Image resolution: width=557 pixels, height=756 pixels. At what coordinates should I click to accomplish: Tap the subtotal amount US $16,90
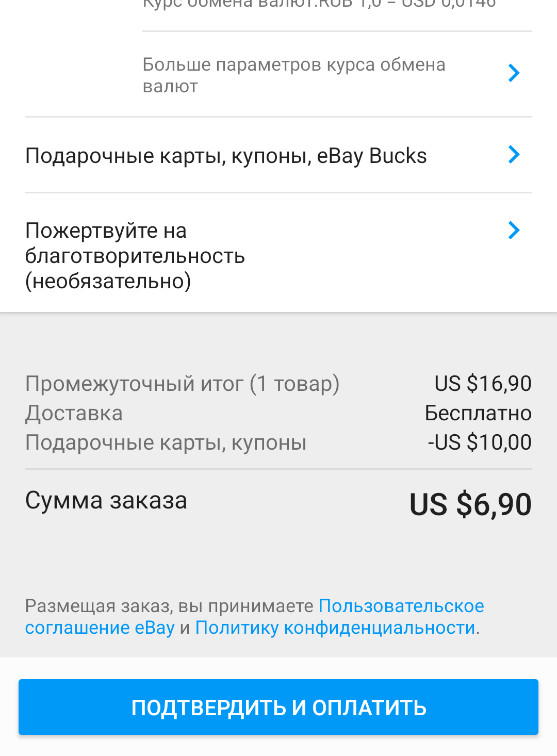(483, 384)
